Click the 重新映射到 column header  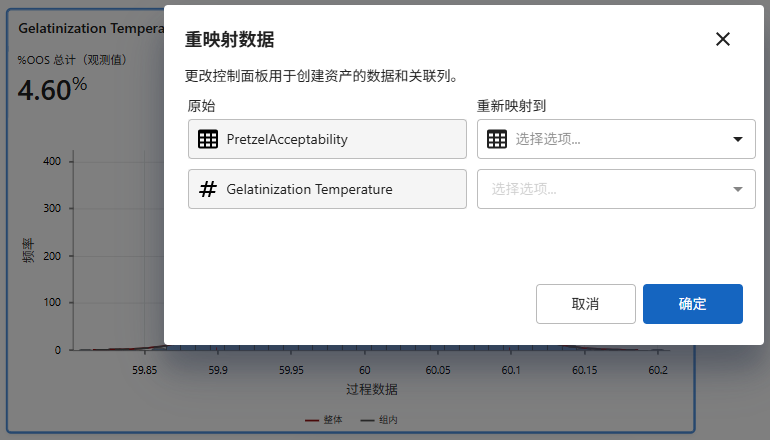[x=511, y=105]
